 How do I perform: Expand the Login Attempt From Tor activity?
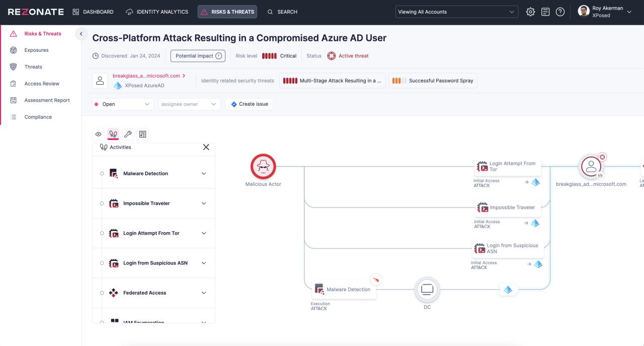tap(204, 233)
